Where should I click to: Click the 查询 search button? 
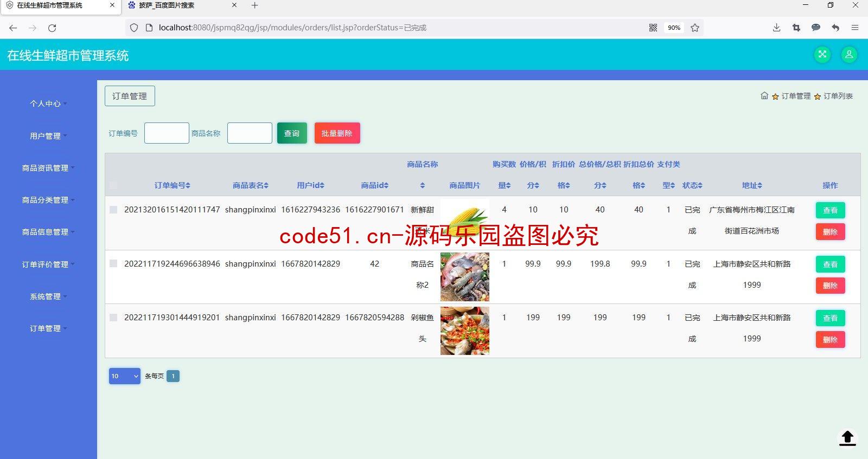pyautogui.click(x=292, y=133)
